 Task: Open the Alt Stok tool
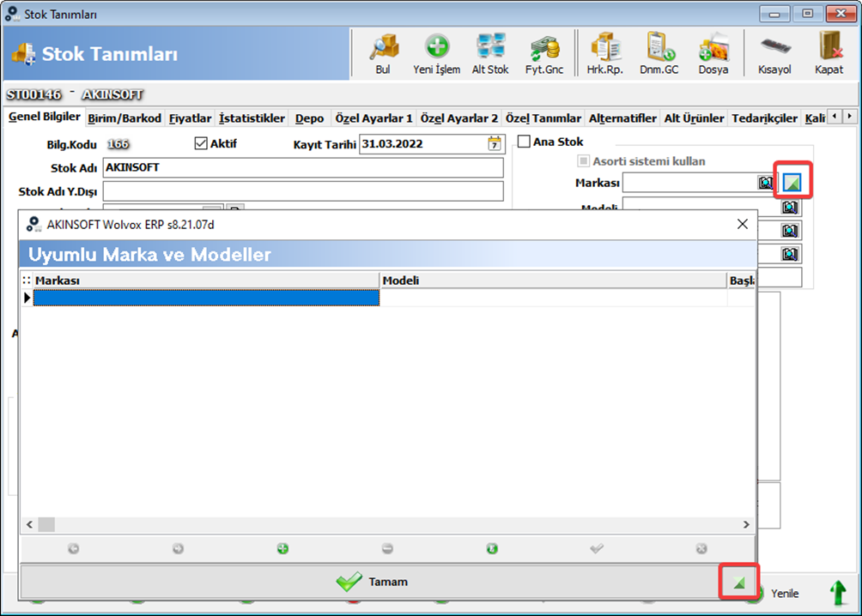coord(490,54)
